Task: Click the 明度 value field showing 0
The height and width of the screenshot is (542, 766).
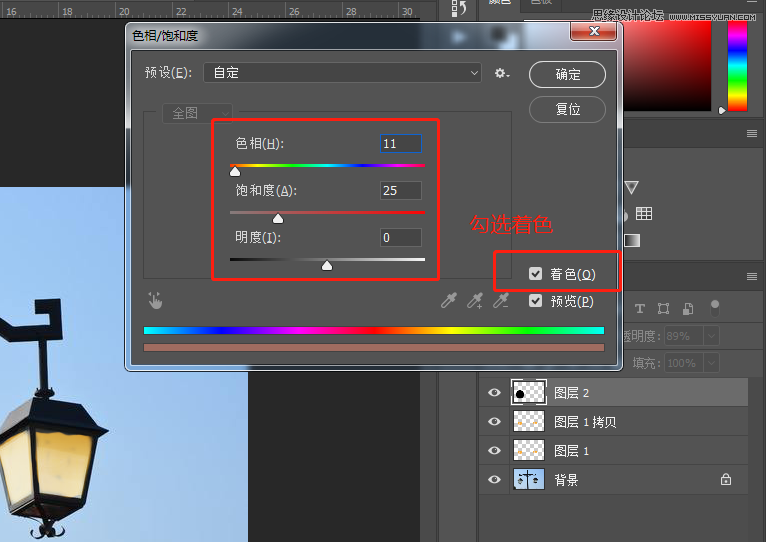Action: tap(401, 238)
